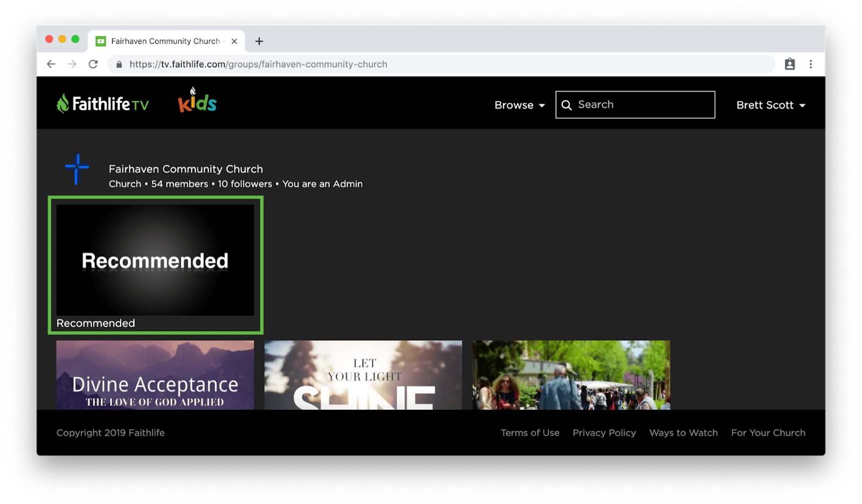Image resolution: width=862 pixels, height=504 pixels.
Task: Reload the page with refresh icon
Action: [93, 64]
